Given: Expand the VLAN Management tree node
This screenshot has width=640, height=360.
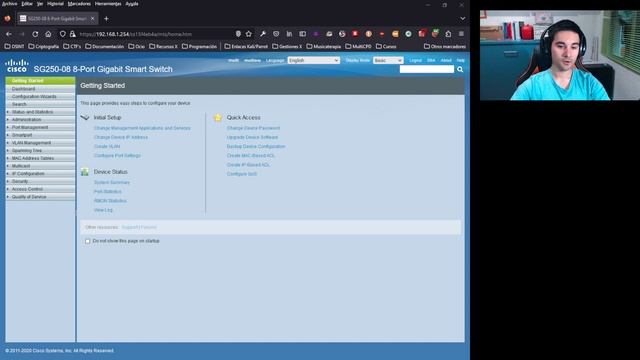Looking at the screenshot, I should [8, 143].
